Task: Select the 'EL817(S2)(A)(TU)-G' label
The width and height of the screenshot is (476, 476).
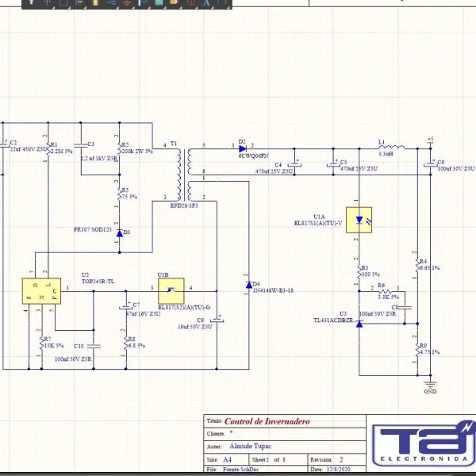Action: (x=184, y=307)
